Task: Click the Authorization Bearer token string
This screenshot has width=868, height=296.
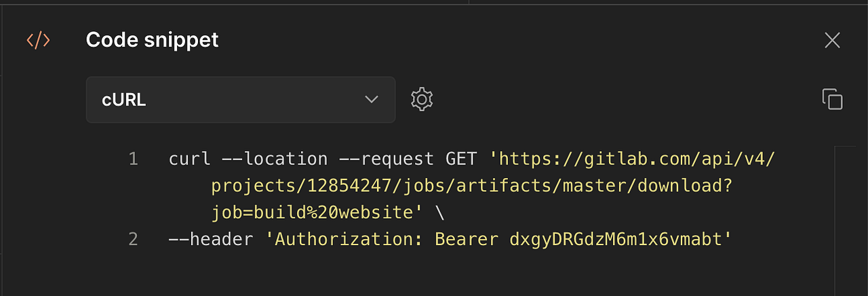Action: click(499, 239)
